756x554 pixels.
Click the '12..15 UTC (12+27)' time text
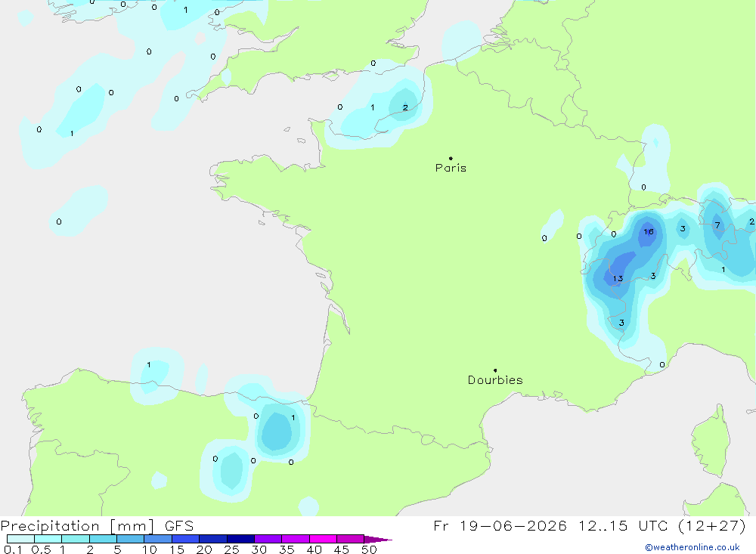coord(662,525)
